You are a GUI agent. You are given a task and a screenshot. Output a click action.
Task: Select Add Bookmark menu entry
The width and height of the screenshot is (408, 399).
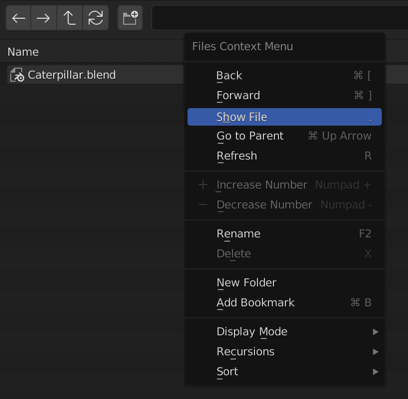[285, 303]
